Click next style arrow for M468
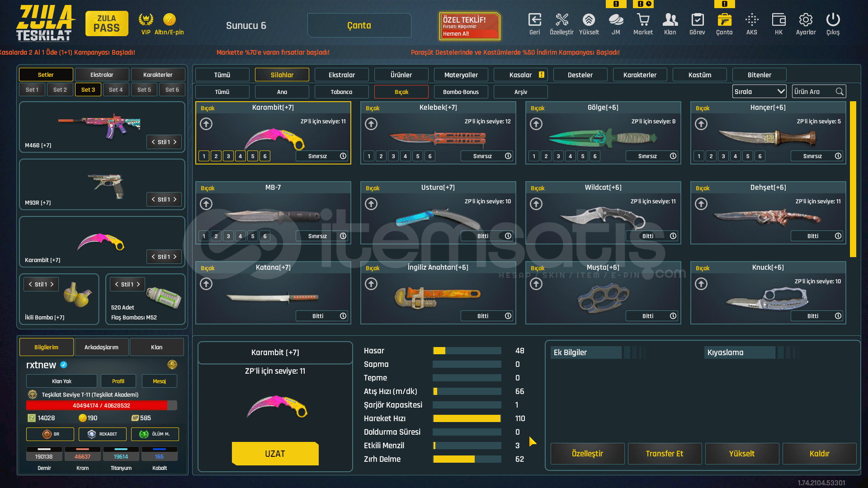This screenshot has height=488, width=868. (x=175, y=142)
